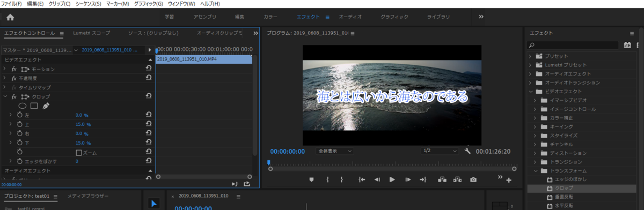Open the 全体表示 zoom level dropdown
The image size is (644, 210).
pos(335,151)
